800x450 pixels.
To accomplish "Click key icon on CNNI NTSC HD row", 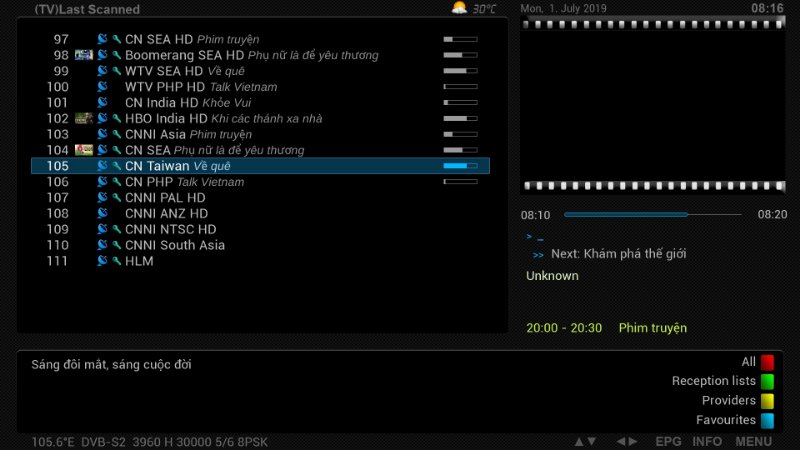I will pyautogui.click(x=117, y=229).
